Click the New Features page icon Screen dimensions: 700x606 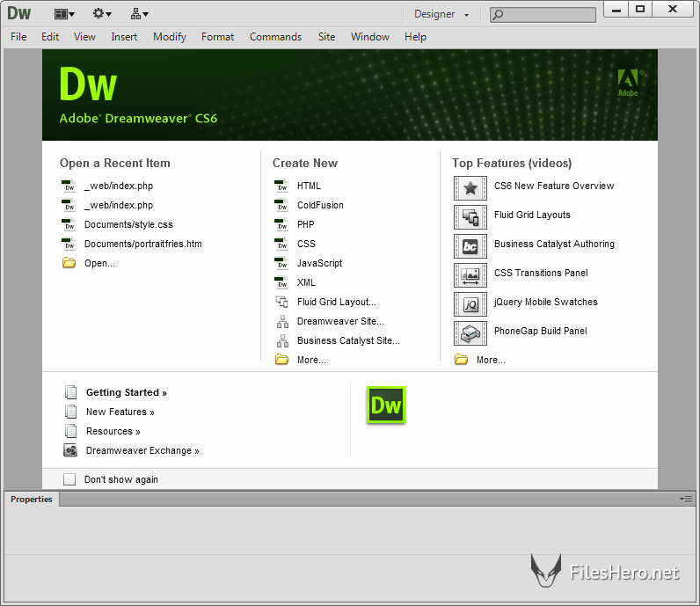[x=70, y=412]
